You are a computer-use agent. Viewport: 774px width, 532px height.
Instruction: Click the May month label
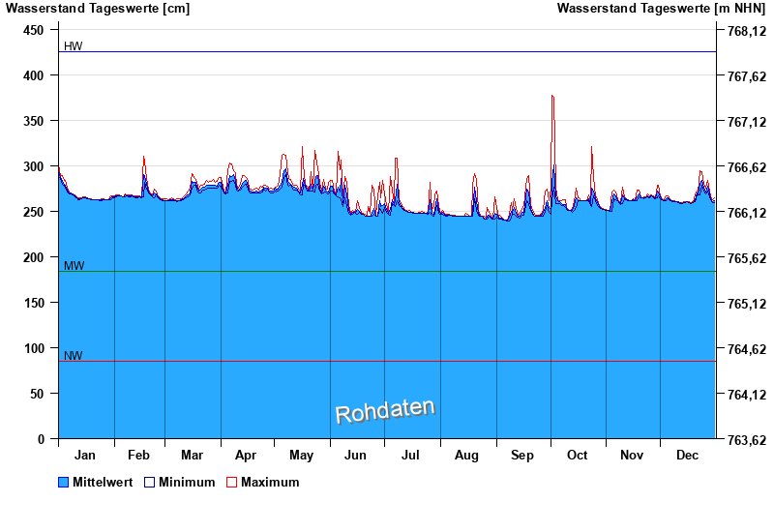click(x=301, y=456)
